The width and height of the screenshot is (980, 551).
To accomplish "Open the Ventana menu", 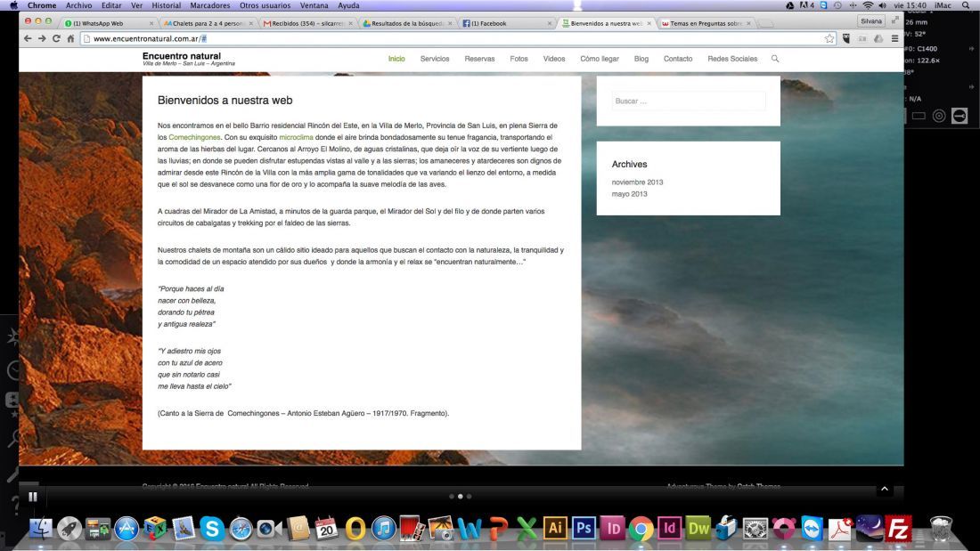I will [x=314, y=5].
